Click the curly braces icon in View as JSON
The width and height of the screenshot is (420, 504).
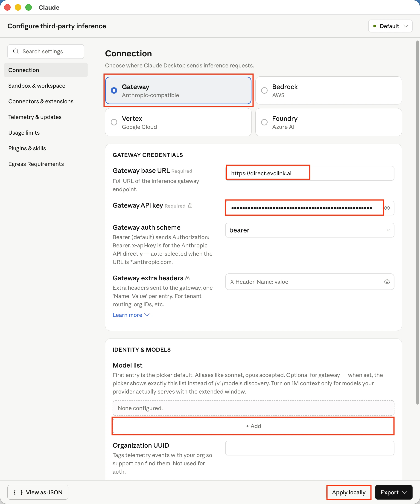18,492
